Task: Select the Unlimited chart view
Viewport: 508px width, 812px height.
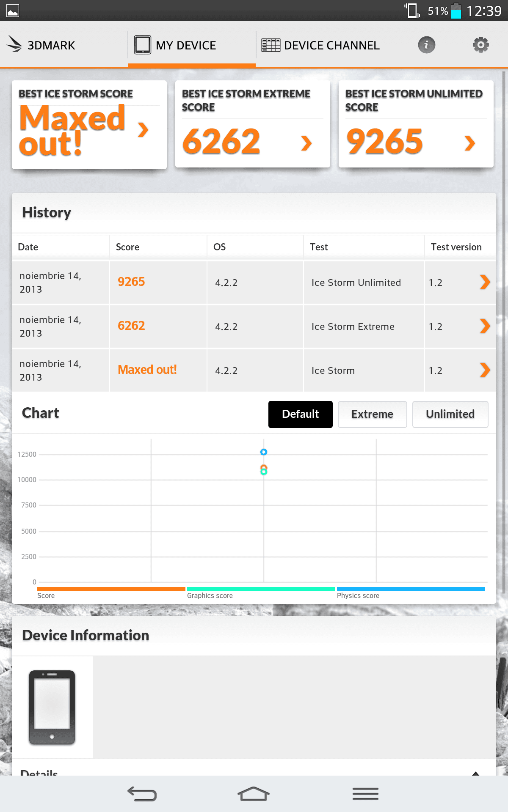Action: [x=450, y=414]
